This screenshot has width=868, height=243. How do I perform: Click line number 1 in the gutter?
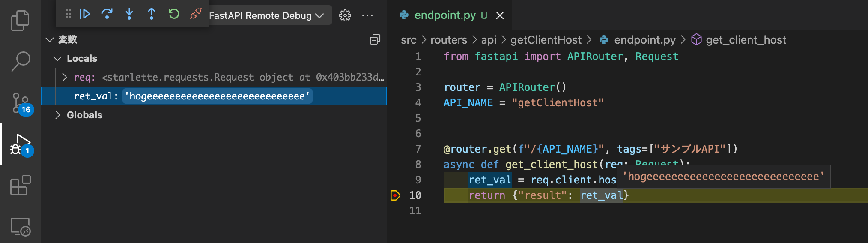418,57
